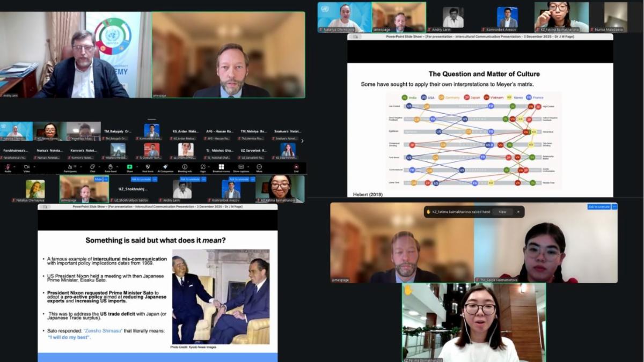This screenshot has height=362, width=644.
Task: Click Mute on the jamespage tile
Action: pos(98,179)
